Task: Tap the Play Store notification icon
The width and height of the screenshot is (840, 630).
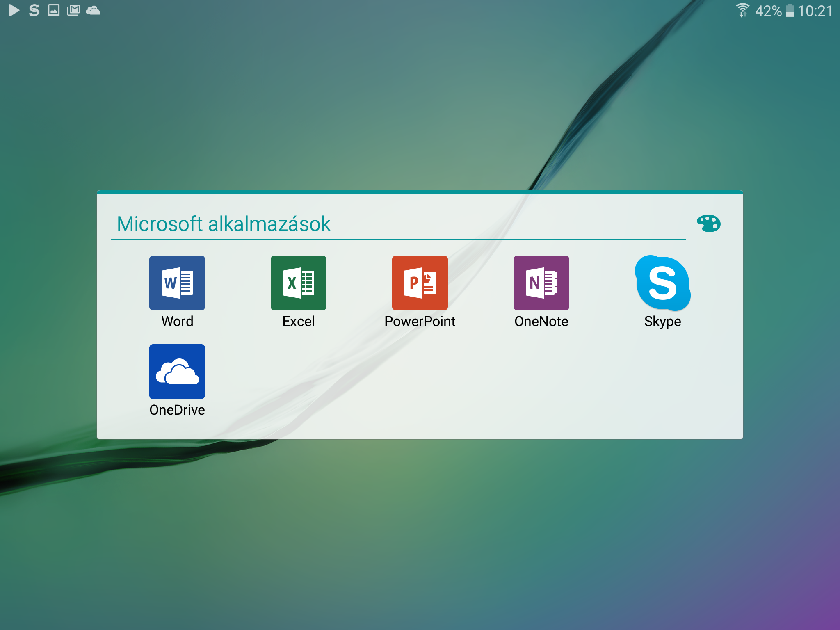Action: pyautogui.click(x=14, y=10)
